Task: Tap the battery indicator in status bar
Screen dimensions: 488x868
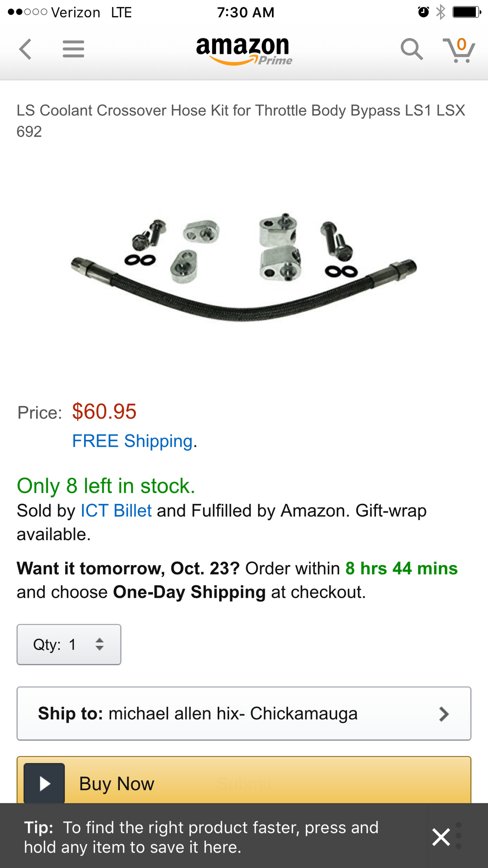Action: (x=467, y=12)
